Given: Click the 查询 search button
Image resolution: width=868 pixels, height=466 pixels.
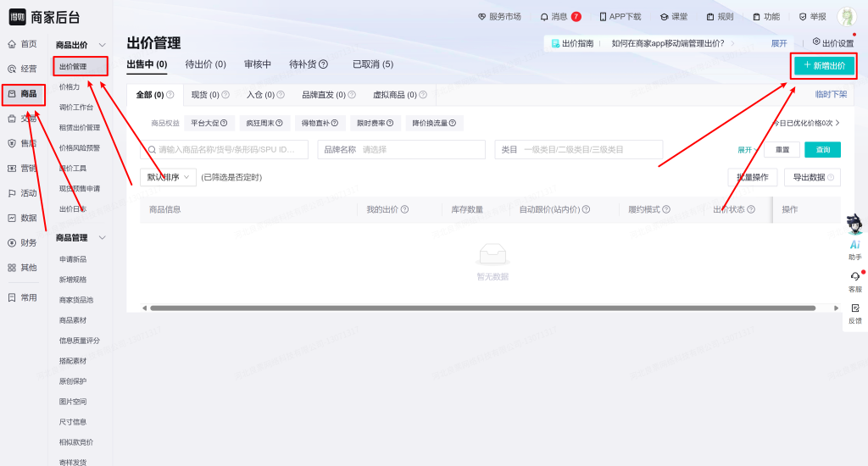Looking at the screenshot, I should pyautogui.click(x=822, y=149).
